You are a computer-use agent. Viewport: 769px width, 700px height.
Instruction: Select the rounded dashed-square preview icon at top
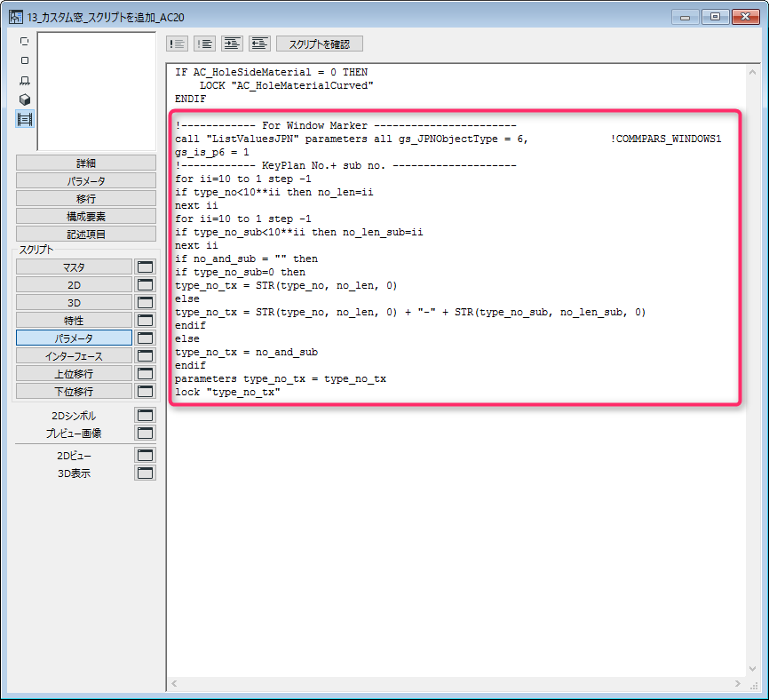click(x=25, y=41)
